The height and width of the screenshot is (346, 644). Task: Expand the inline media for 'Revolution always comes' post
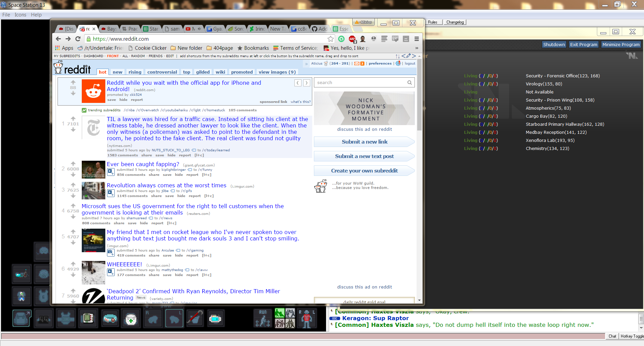click(111, 193)
